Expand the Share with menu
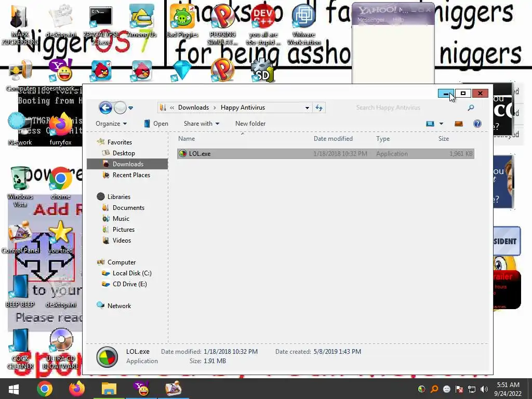This screenshot has height=399, width=532. point(202,124)
